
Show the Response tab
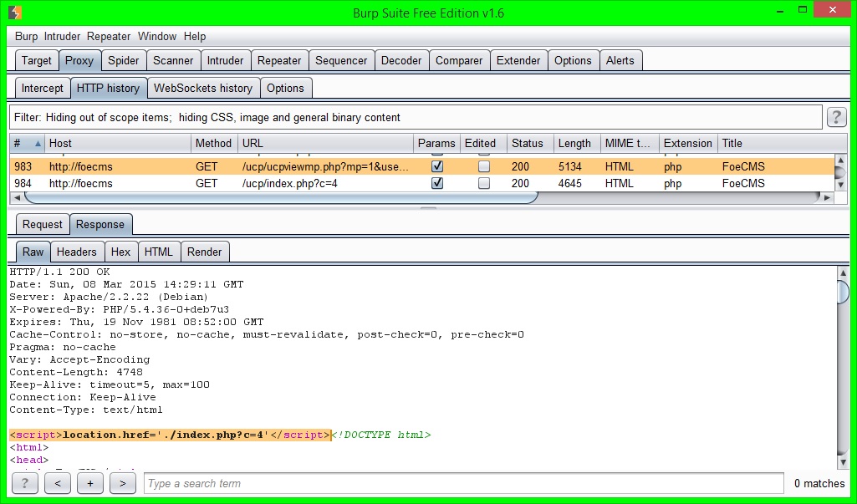(100, 224)
